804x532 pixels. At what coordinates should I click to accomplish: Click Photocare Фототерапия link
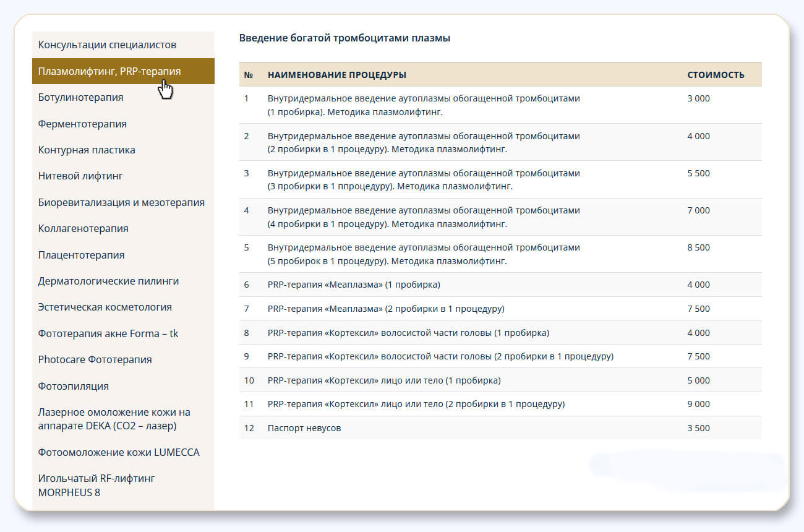(95, 359)
